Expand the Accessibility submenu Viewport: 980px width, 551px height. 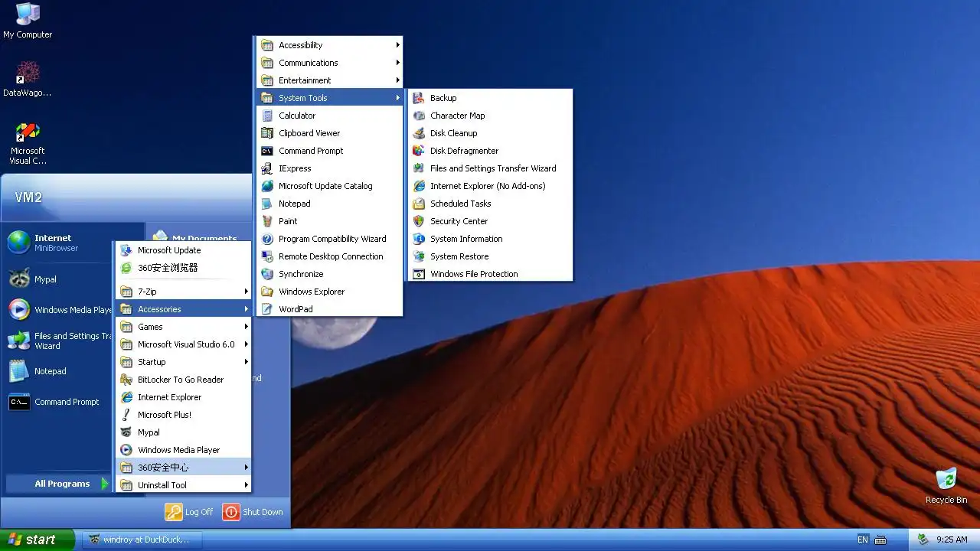pos(329,45)
